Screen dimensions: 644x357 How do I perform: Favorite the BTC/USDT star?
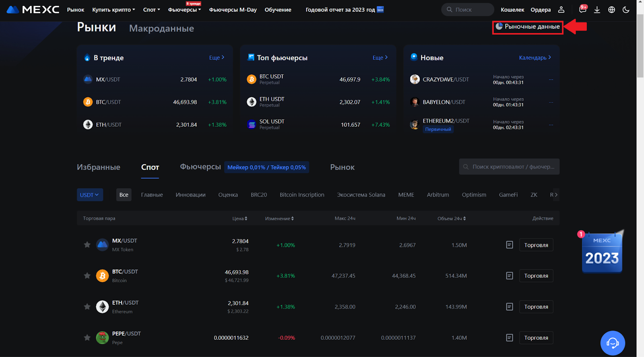point(87,275)
